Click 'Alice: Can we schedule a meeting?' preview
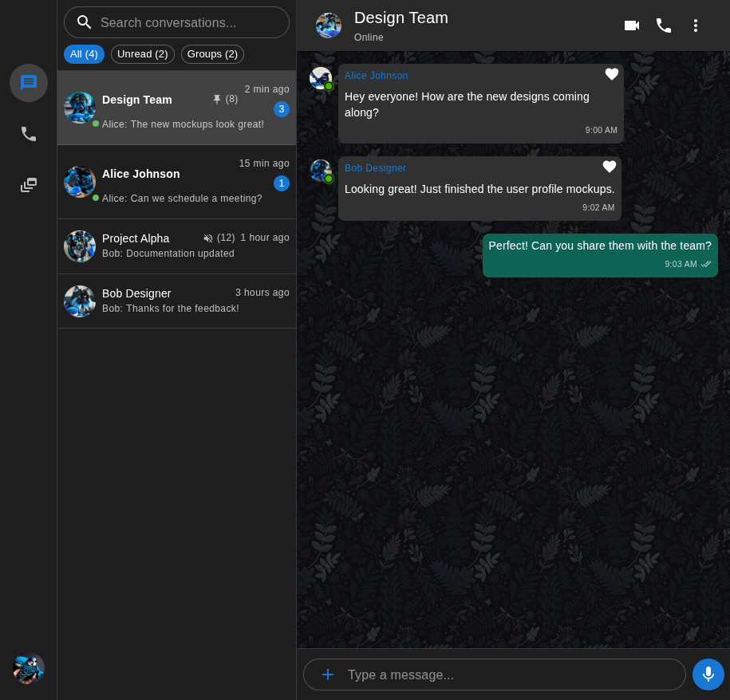 tap(182, 199)
